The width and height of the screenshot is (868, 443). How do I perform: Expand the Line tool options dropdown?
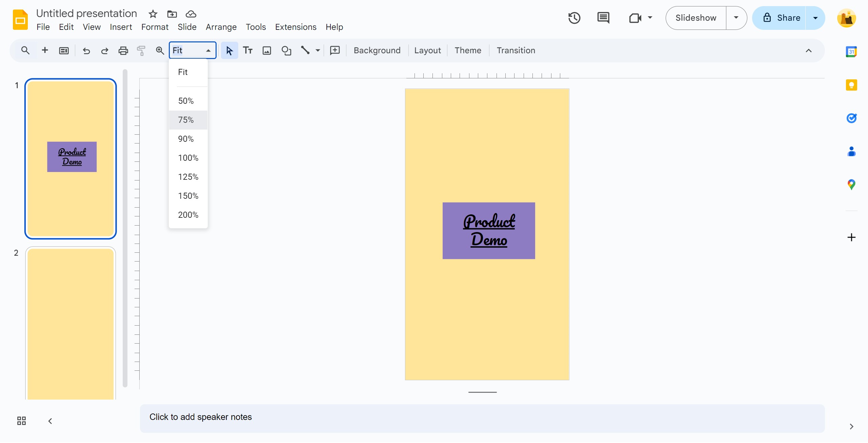pyautogui.click(x=318, y=51)
